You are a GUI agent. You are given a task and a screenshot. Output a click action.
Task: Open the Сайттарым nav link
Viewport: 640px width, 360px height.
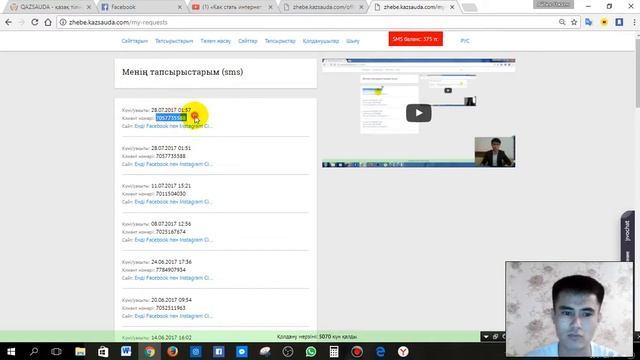point(134,41)
